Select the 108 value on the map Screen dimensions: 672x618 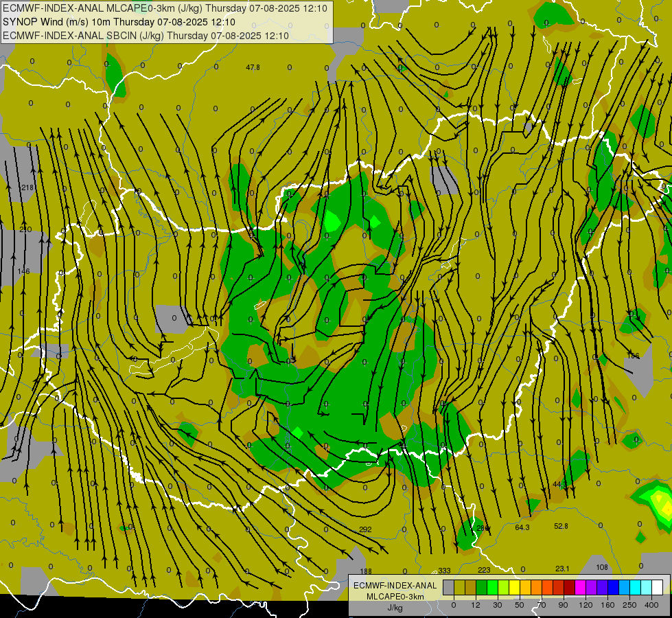pos(602,567)
